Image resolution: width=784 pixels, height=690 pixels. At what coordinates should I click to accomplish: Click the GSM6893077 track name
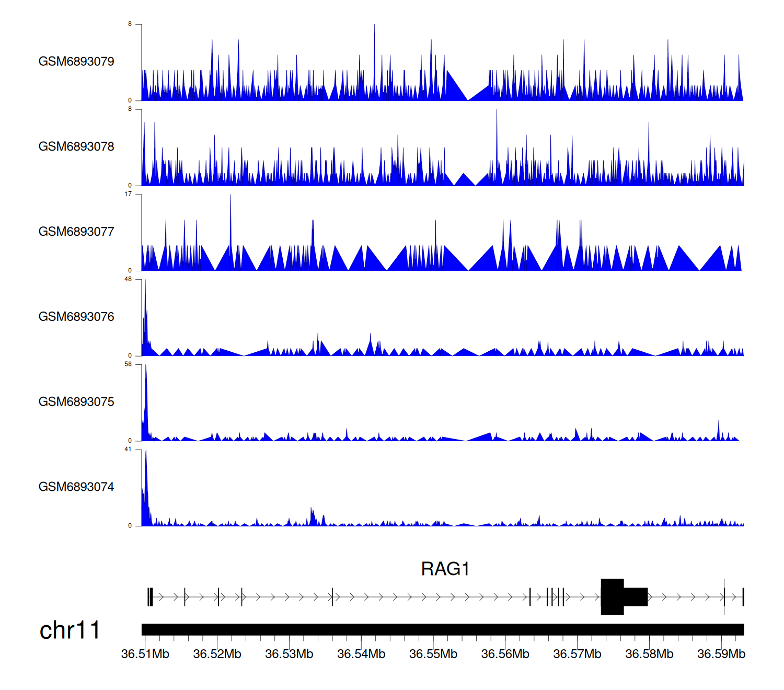(76, 232)
